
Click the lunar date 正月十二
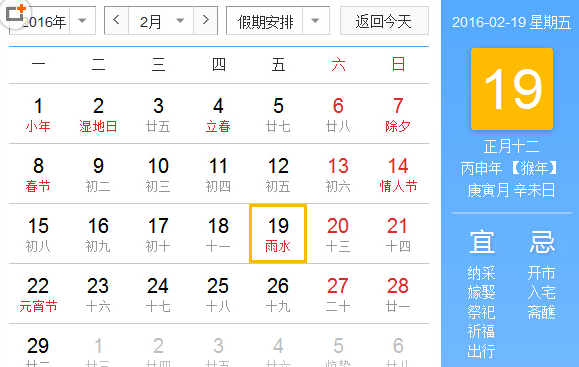tap(511, 147)
